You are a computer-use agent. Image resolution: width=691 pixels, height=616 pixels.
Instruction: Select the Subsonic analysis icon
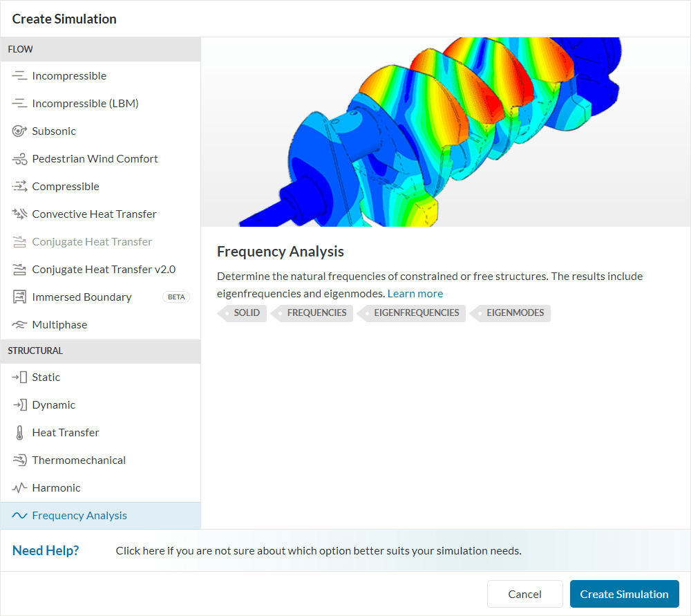[19, 131]
